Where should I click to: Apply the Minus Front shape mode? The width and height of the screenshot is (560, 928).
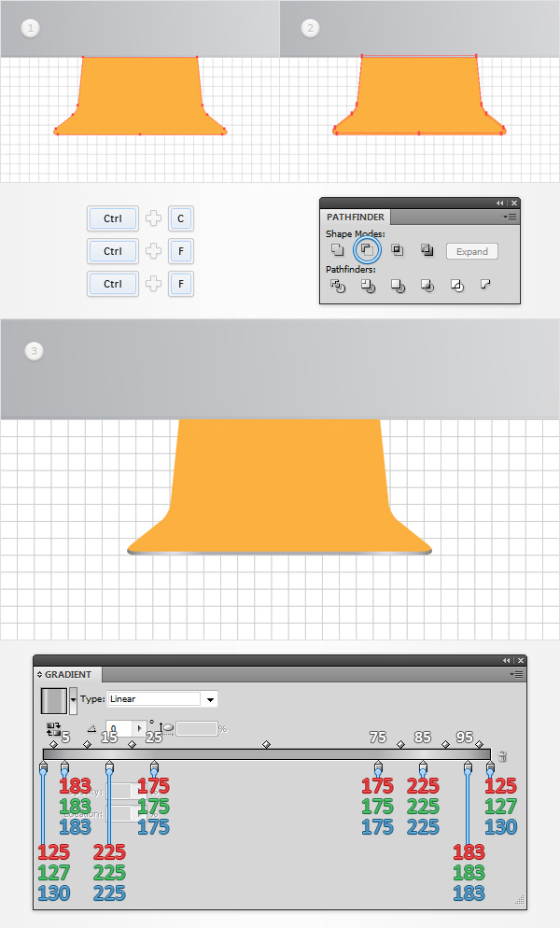pyautogui.click(x=367, y=250)
